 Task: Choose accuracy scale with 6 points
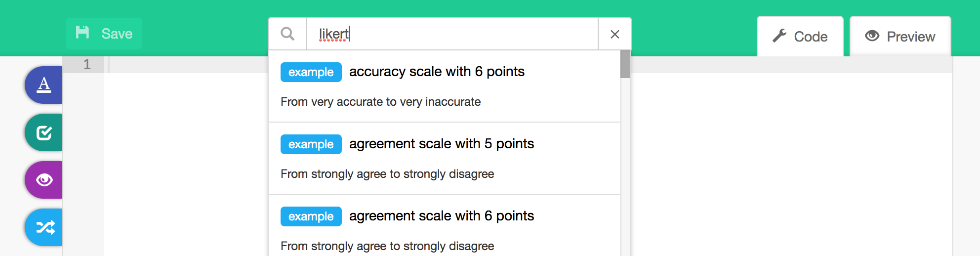(x=445, y=86)
